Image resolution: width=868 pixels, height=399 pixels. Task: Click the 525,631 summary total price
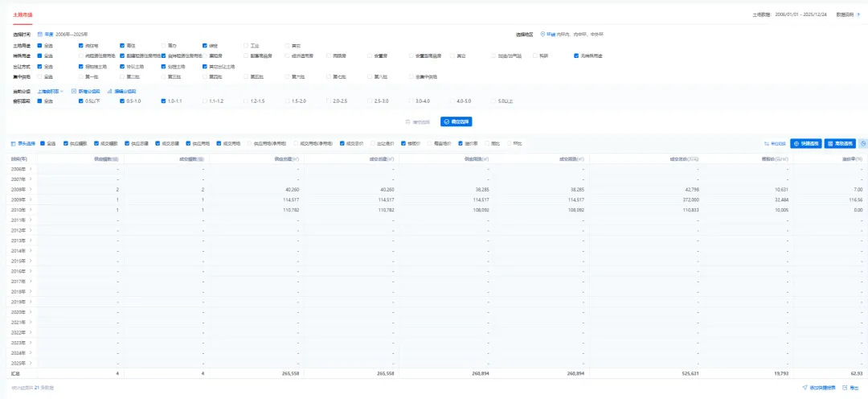(x=690, y=373)
